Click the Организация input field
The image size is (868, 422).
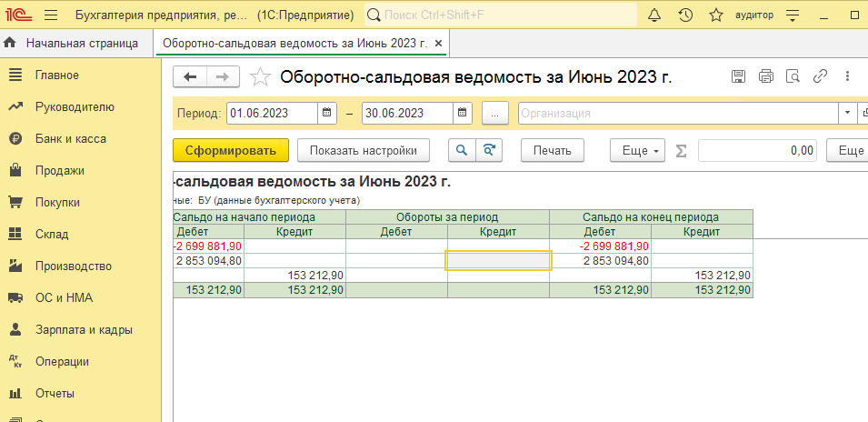click(x=679, y=114)
